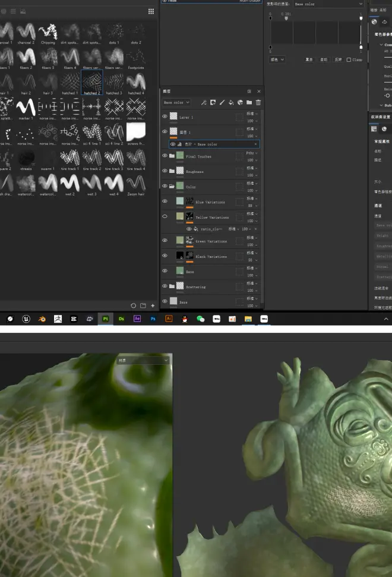This screenshot has width=392, height=577.
Task: Open After Effects in taskbar
Action: 137,319
